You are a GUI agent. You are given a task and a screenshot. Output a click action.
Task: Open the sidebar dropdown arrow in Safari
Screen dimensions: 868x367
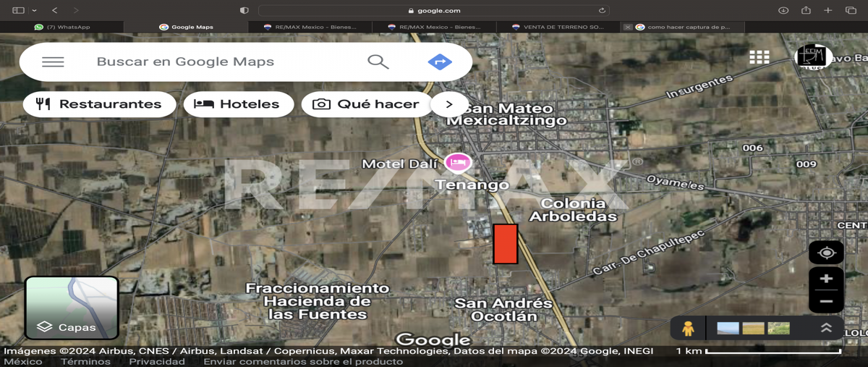pyautogui.click(x=34, y=10)
